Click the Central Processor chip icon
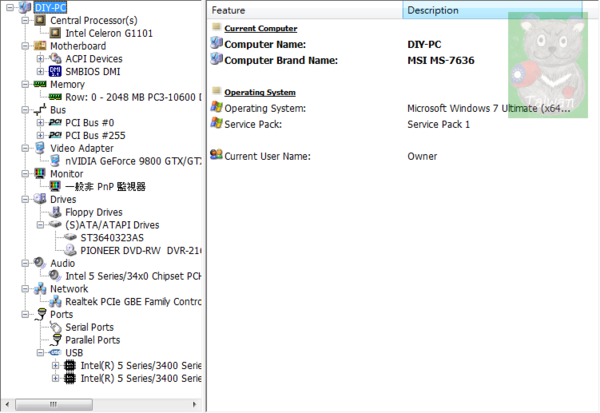This screenshot has height=413, width=600. pos(40,20)
